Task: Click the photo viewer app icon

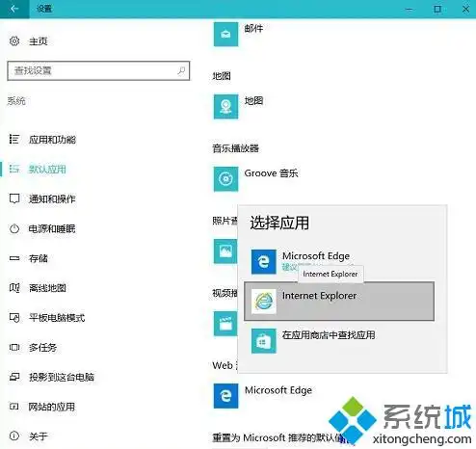Action: click(225, 251)
